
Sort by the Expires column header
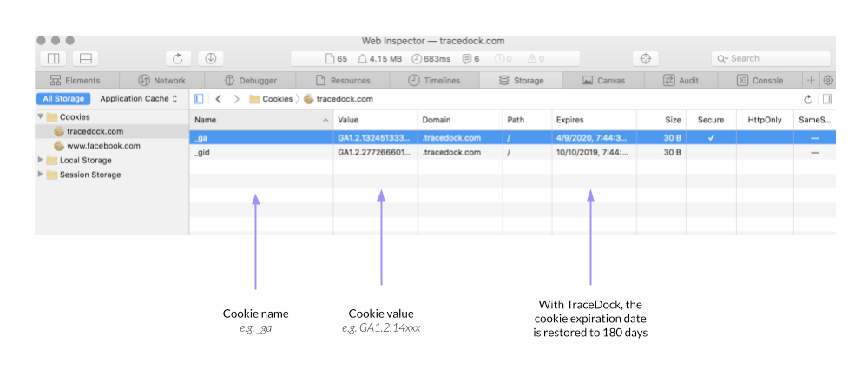pyautogui.click(x=595, y=120)
